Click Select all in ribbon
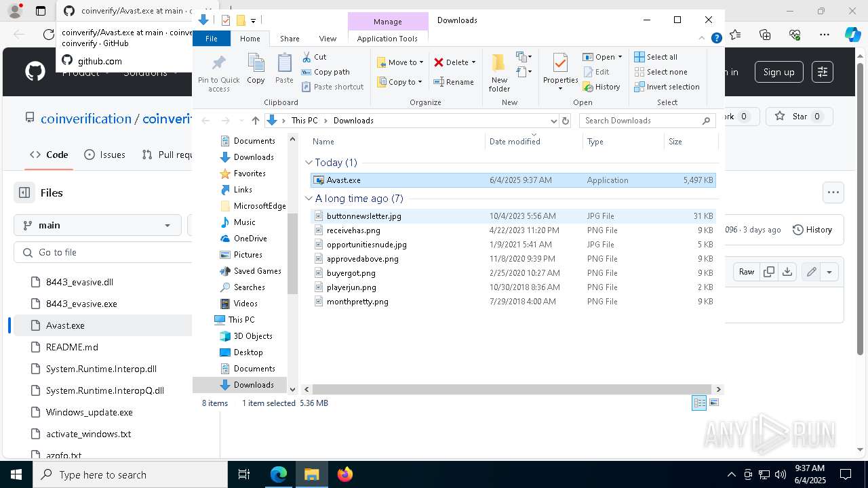The image size is (868, 488). 656,57
